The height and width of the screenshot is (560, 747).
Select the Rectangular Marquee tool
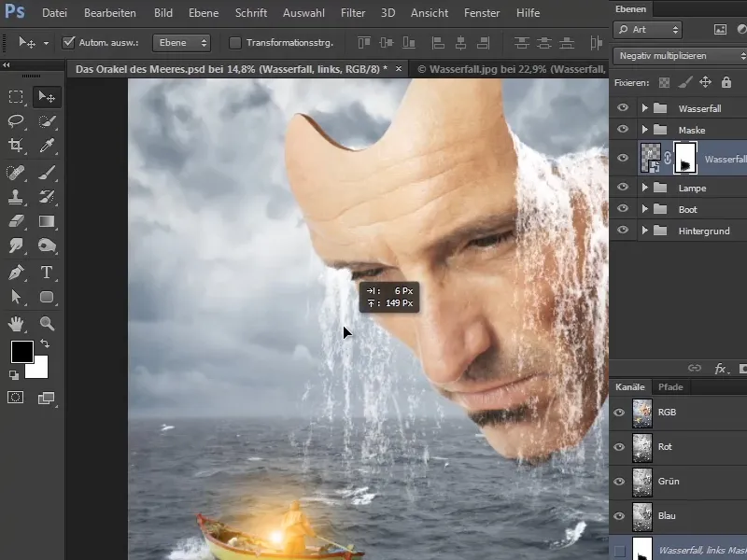point(16,97)
